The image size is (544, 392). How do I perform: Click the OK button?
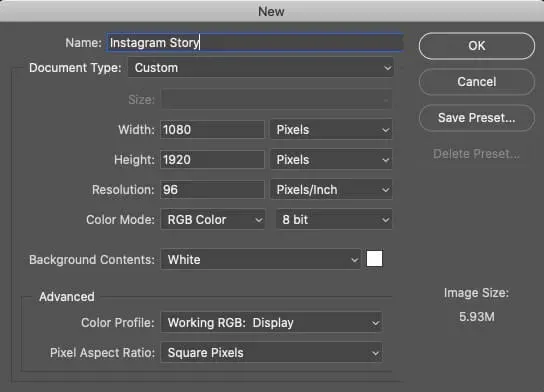[x=476, y=46]
